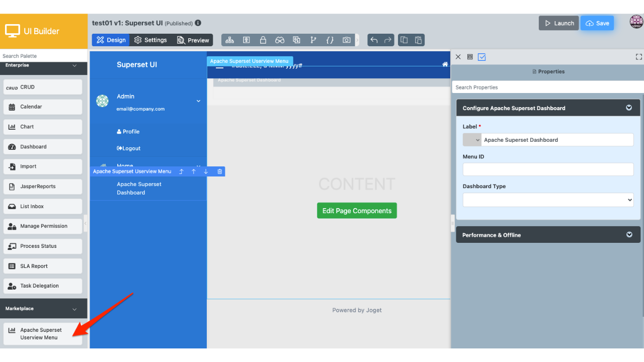The image size is (644, 362).
Task: Switch to the Settings tab
Action: coord(150,40)
